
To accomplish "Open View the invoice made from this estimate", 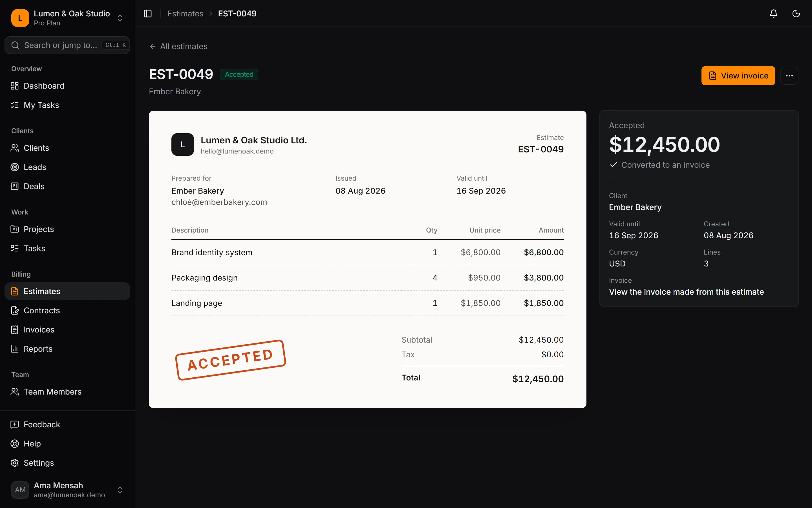I will pyautogui.click(x=686, y=292).
